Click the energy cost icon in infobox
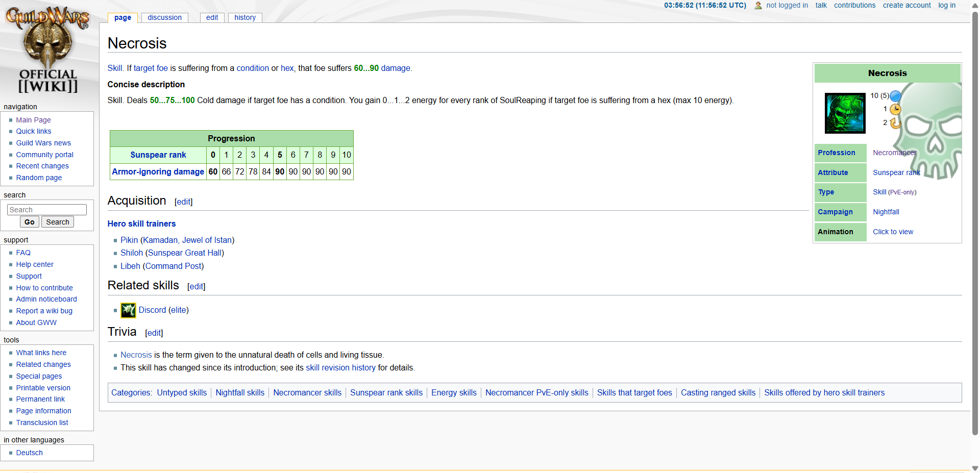980x473 pixels. (x=895, y=96)
